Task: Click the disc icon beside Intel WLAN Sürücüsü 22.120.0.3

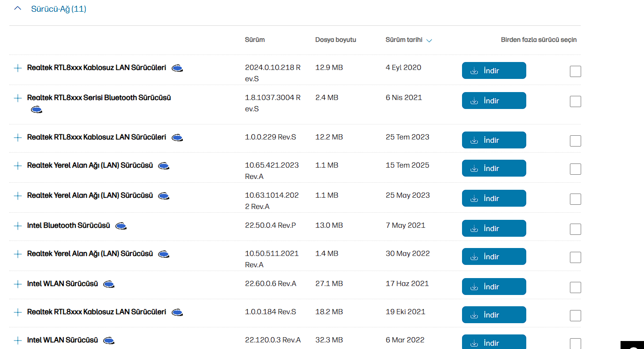Action: tap(109, 341)
